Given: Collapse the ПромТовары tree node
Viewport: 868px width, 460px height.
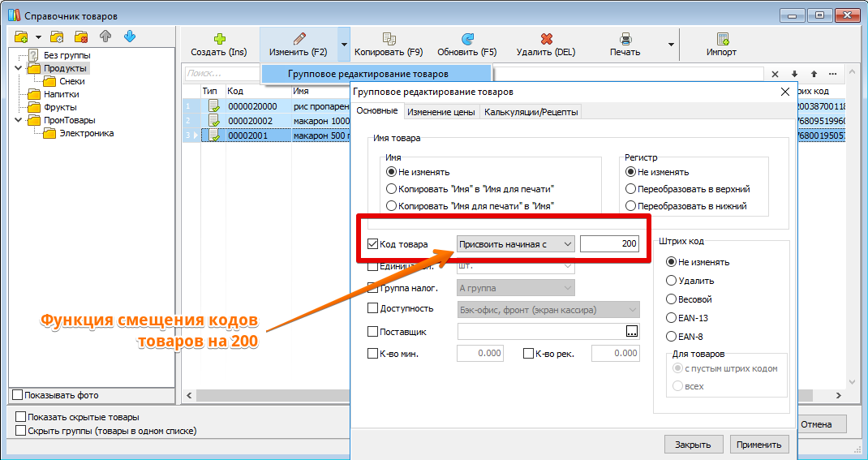Looking at the screenshot, I should (19, 120).
